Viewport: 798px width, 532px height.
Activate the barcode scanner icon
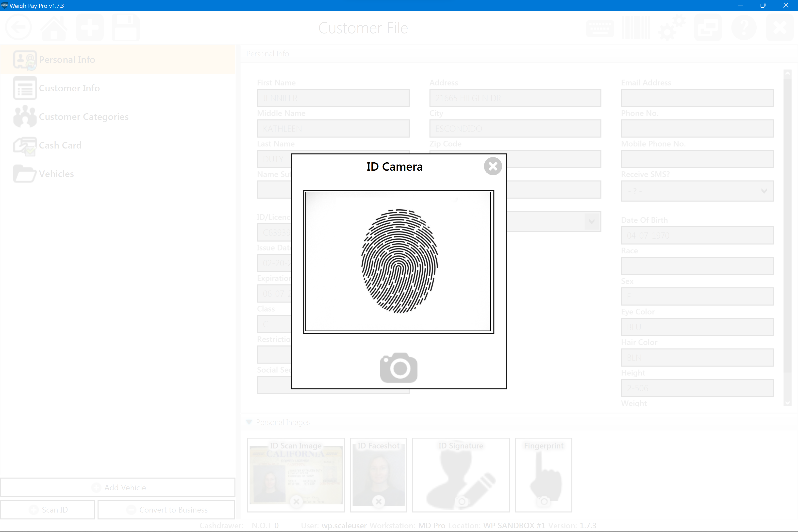point(636,28)
